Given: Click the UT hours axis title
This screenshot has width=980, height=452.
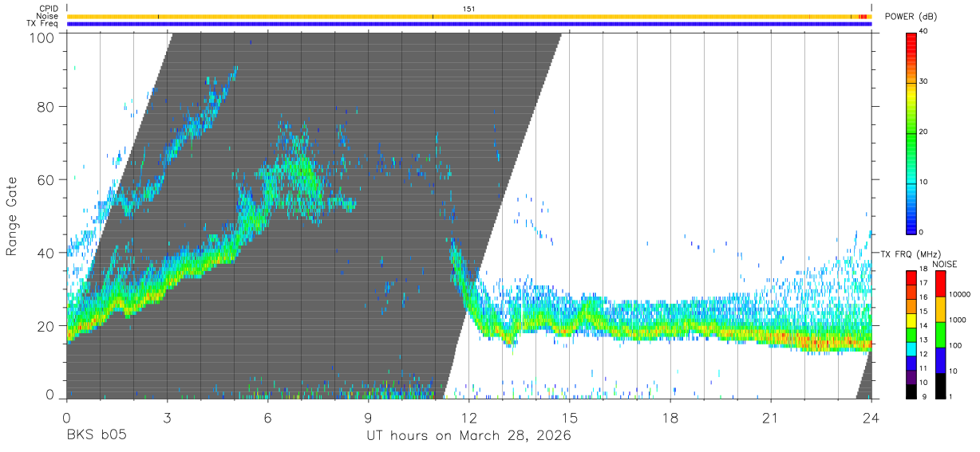Looking at the screenshot, I should point(468,436).
